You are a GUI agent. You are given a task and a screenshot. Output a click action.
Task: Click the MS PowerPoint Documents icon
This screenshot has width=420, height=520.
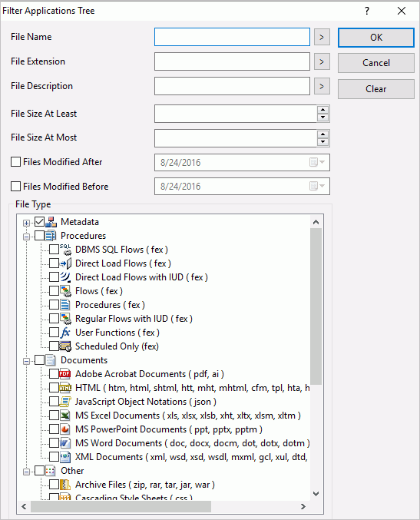tap(65, 429)
